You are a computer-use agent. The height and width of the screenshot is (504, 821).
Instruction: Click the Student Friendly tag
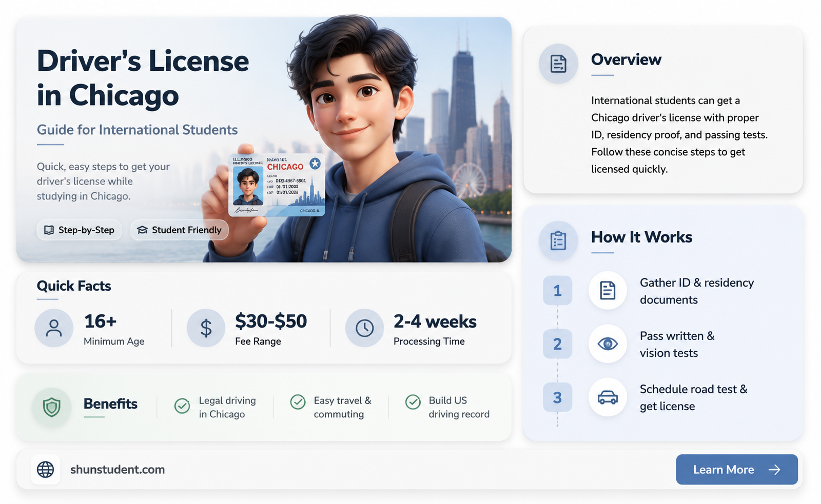[x=179, y=230]
